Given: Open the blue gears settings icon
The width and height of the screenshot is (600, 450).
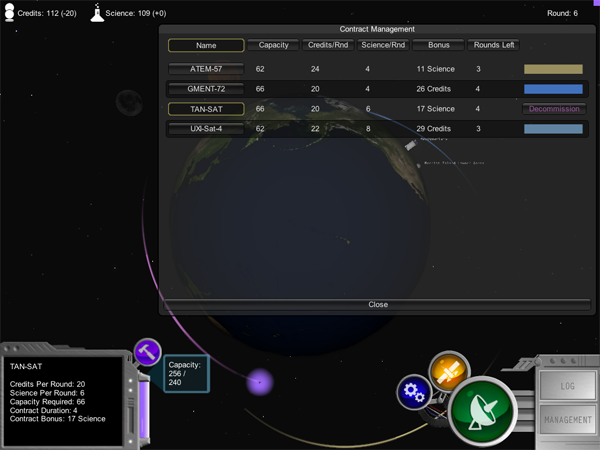Looking at the screenshot, I should [414, 393].
